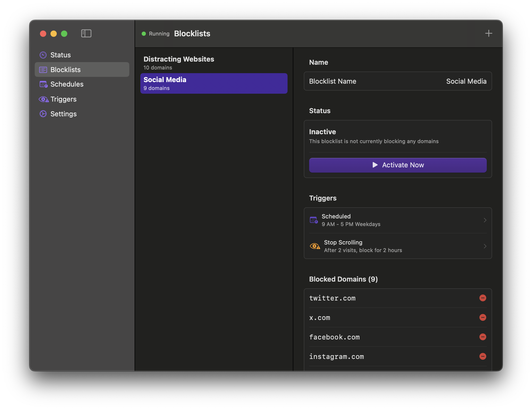Viewport: 532px width, 410px height.
Task: Click the plus icon to add a blocklist
Action: point(489,33)
